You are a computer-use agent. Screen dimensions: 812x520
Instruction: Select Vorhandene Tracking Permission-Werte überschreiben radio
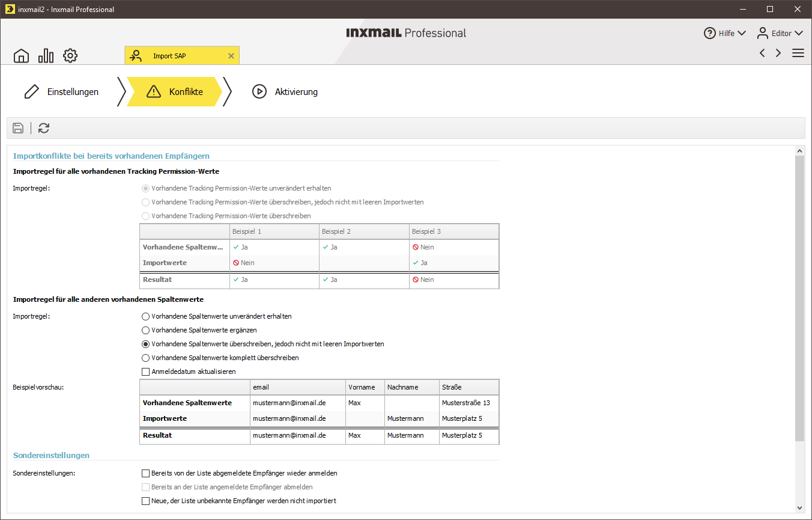click(145, 216)
